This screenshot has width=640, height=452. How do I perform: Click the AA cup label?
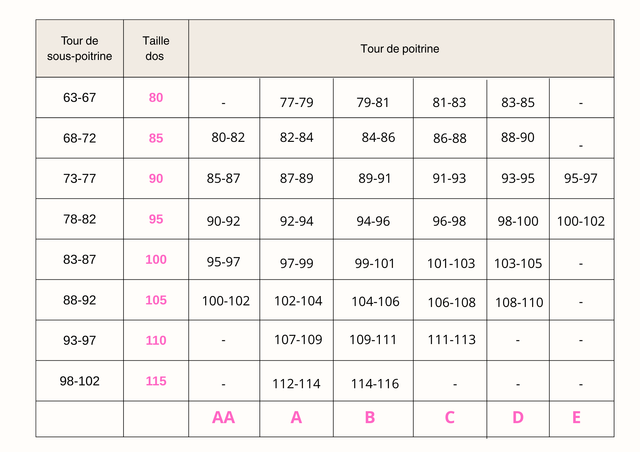pyautogui.click(x=223, y=418)
